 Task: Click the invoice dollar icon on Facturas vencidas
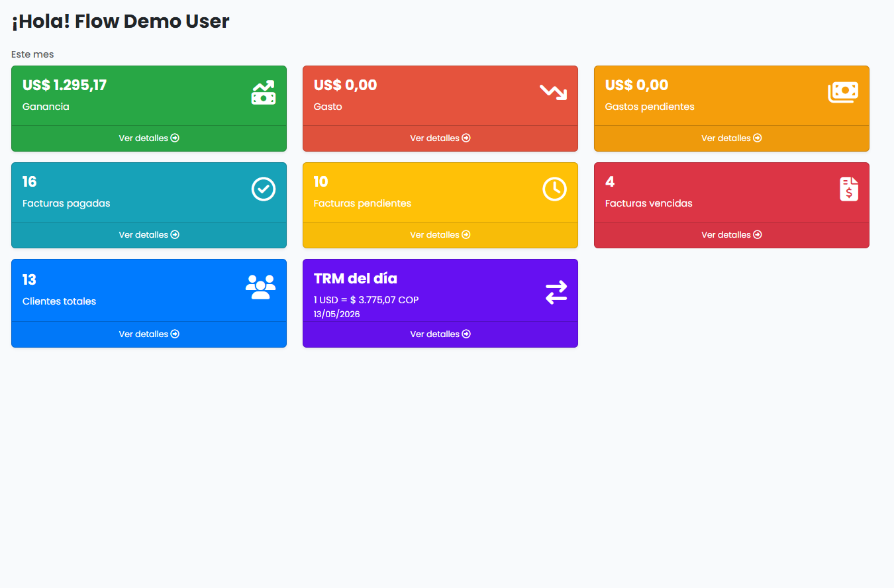tap(849, 189)
